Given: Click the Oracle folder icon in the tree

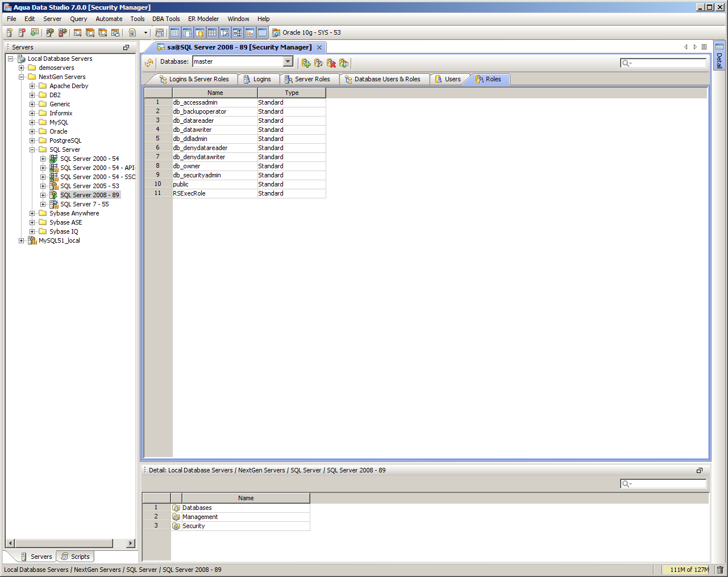Looking at the screenshot, I should click(43, 131).
